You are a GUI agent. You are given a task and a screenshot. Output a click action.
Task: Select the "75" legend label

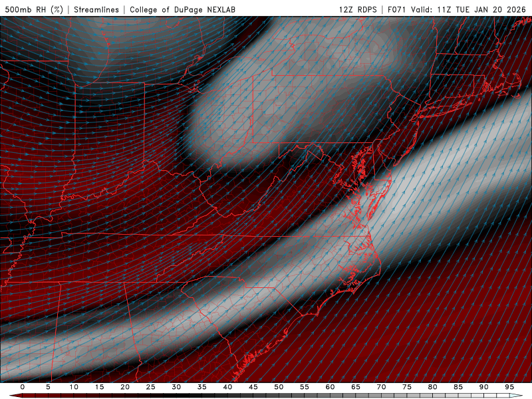pos(407,387)
